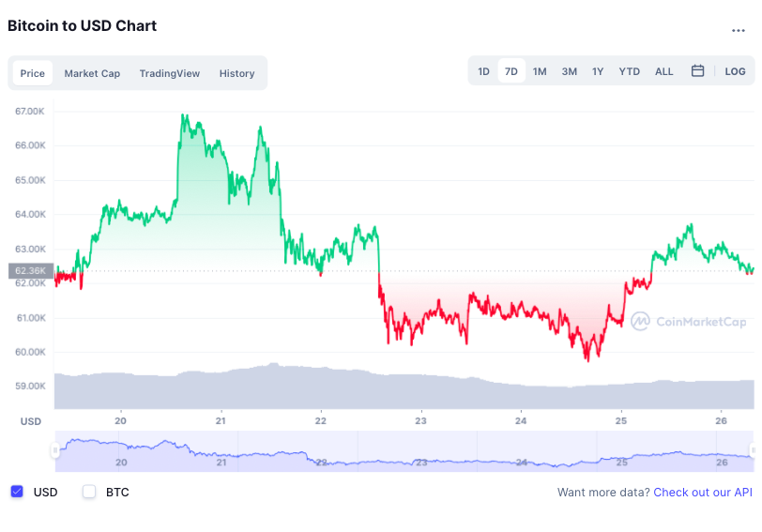The image size is (762, 532).
Task: Uncheck the USD checkbox
Action: (x=17, y=492)
